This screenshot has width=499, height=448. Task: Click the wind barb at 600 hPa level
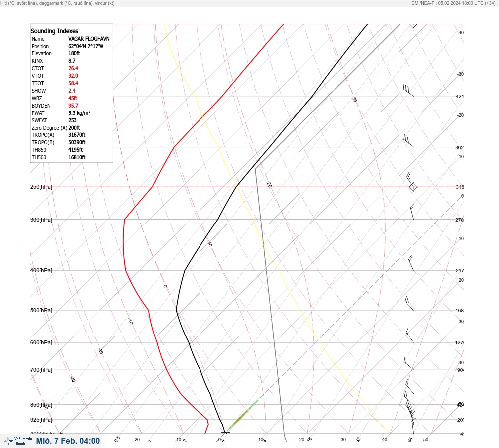pos(410,336)
